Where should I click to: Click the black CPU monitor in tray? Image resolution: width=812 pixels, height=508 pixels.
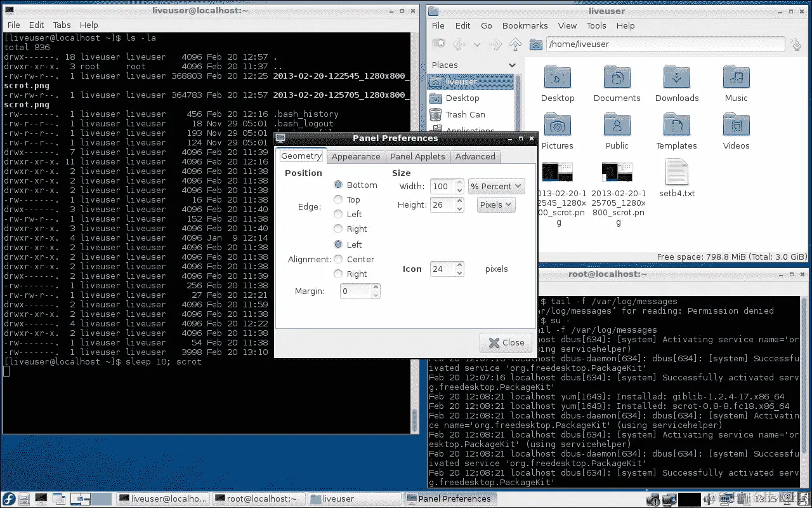(690, 499)
